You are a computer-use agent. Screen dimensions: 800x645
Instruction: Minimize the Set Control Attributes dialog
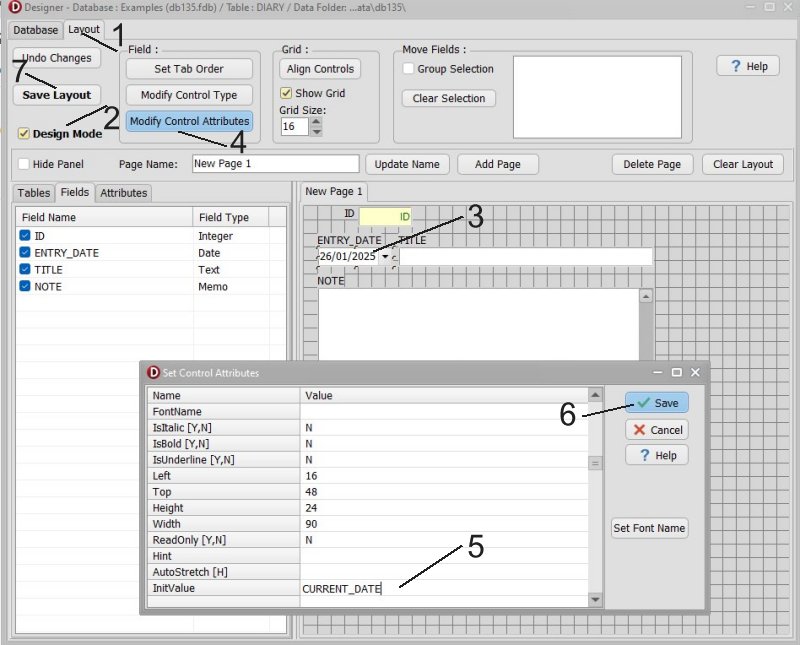658,373
